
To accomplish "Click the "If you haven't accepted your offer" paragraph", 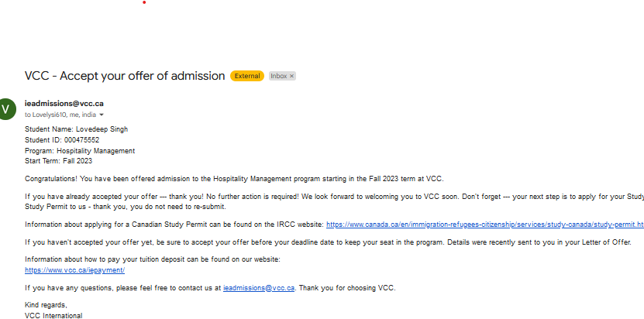I will pyautogui.click(x=325, y=242).
